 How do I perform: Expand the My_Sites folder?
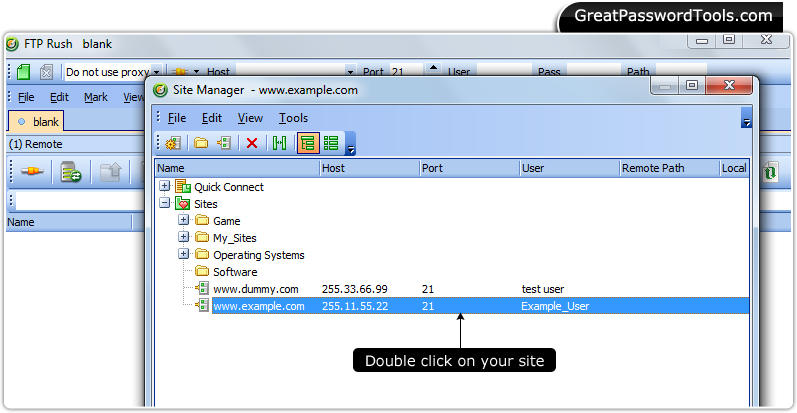183,237
